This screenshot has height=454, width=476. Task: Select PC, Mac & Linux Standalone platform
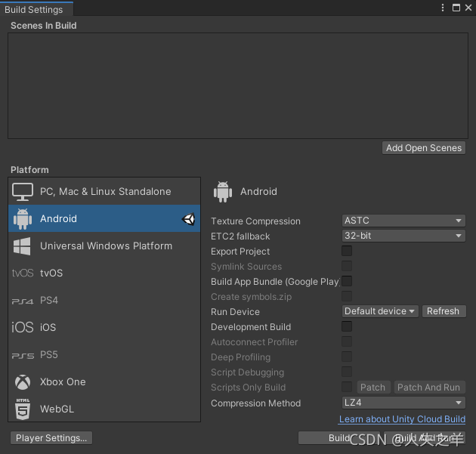[x=104, y=191]
